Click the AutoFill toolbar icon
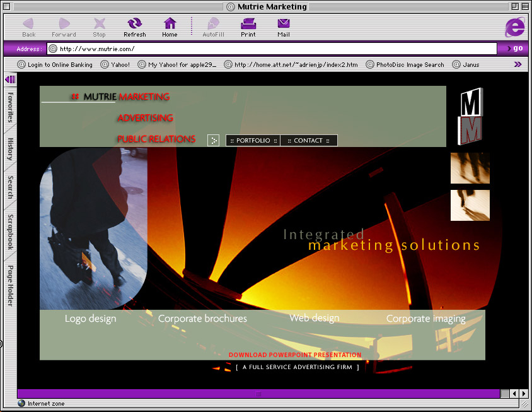Image resolution: width=532 pixels, height=412 pixels. point(213,24)
